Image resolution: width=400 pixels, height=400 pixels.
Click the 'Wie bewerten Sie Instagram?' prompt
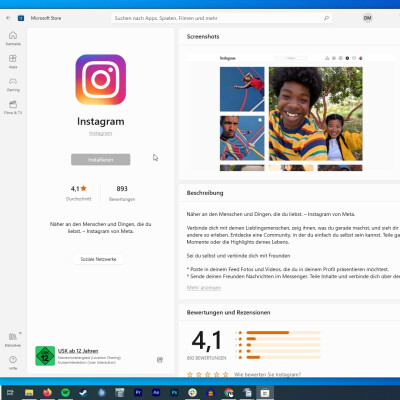pyautogui.click(x=267, y=375)
